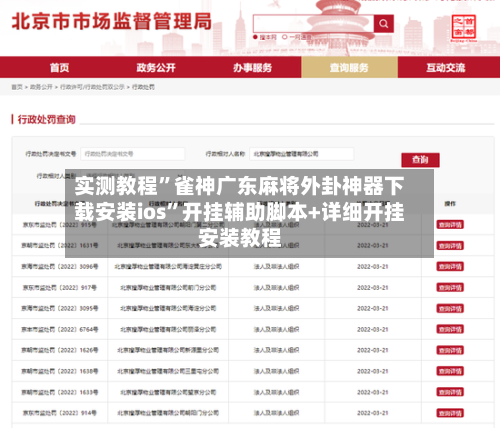
Task: Click the company name ending 望京分公司
Action: 168,392
